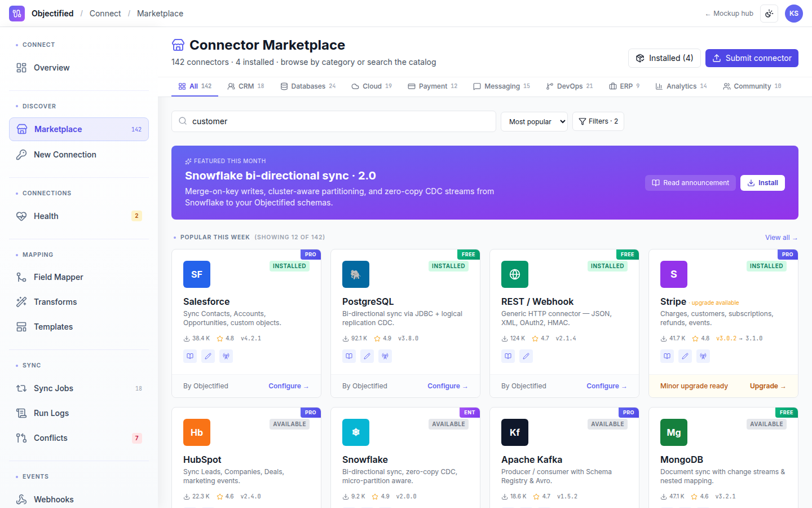Screen dimensions: 812x508
Task: Open Overview in the sidebar
Action: (79, 68)
